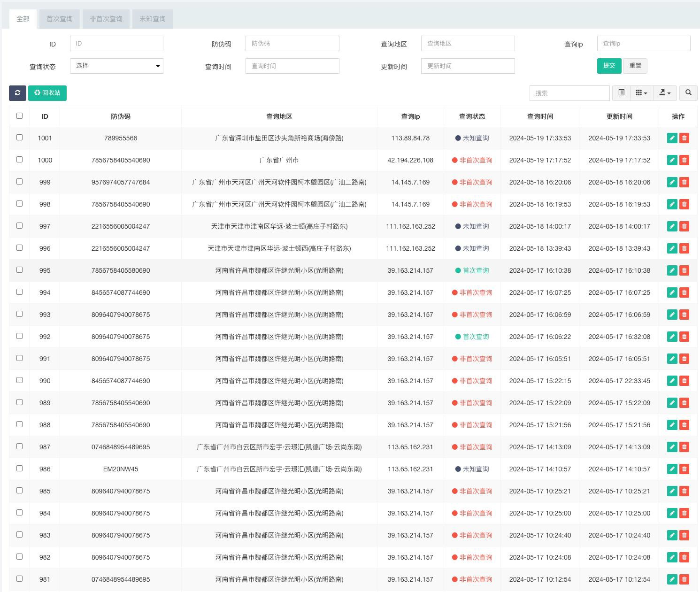Image resolution: width=700 pixels, height=592 pixels.
Task: Click the magnifier search toggle icon
Action: [x=688, y=93]
